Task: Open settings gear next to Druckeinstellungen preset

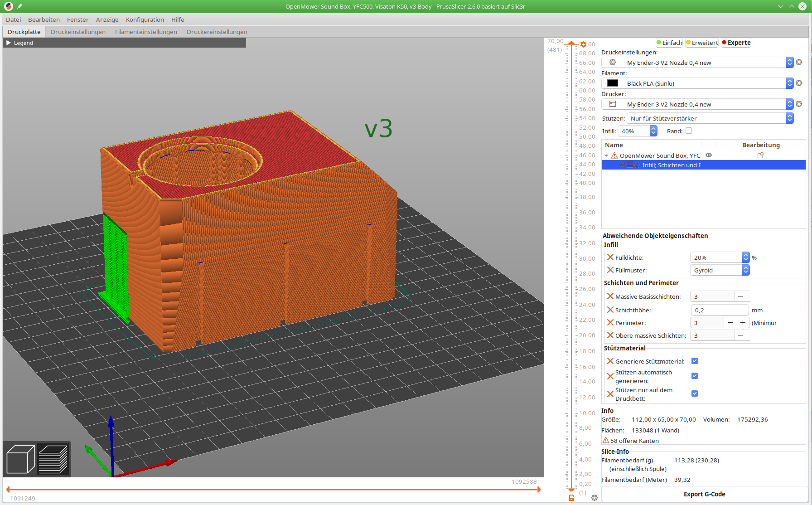Action: point(799,62)
